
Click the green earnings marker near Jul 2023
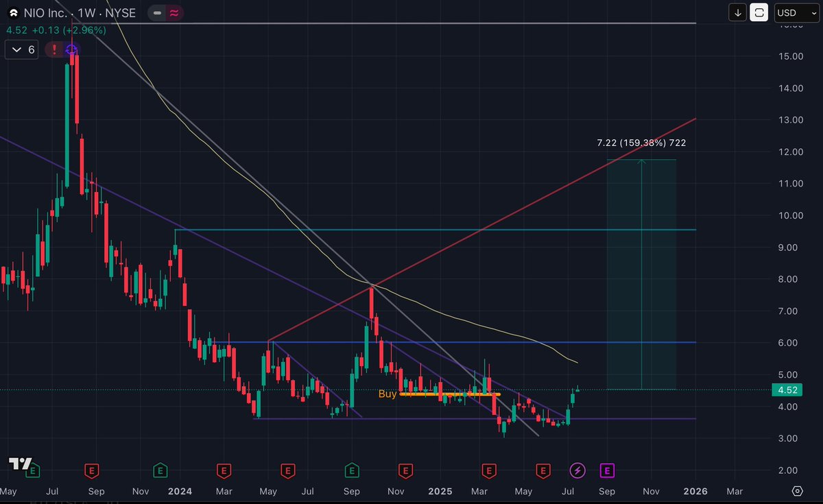point(32,470)
